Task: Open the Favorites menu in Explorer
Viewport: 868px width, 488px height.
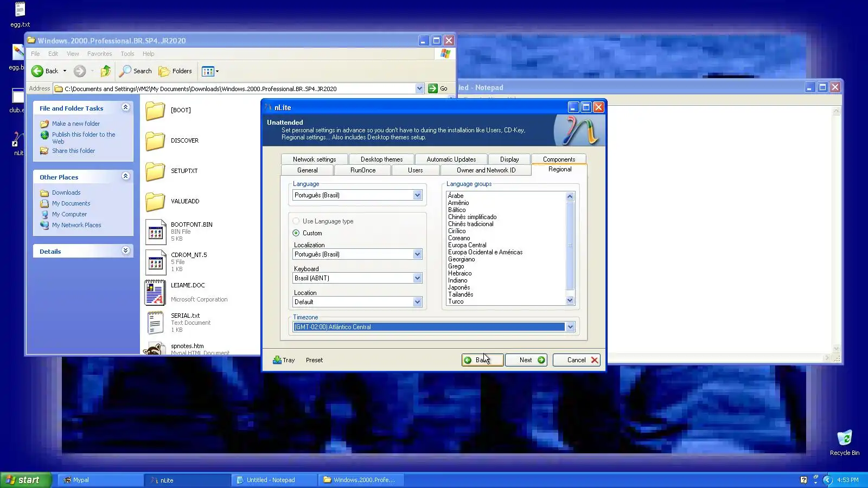Action: tap(99, 54)
